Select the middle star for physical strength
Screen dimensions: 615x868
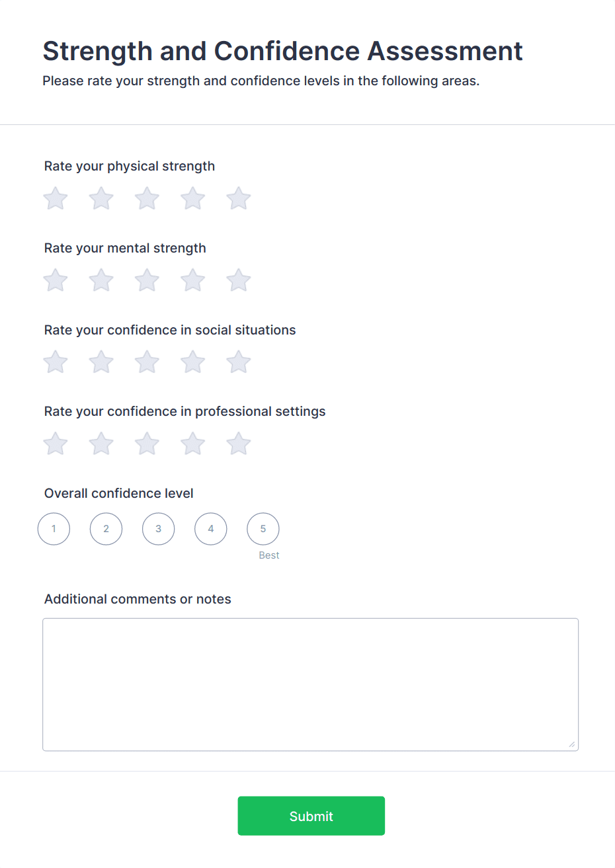pos(147,198)
